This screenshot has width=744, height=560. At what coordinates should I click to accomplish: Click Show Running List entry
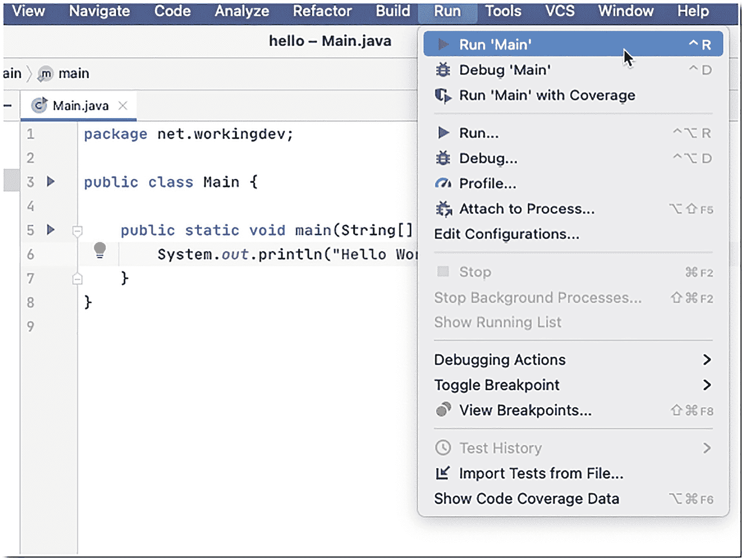pos(573,322)
